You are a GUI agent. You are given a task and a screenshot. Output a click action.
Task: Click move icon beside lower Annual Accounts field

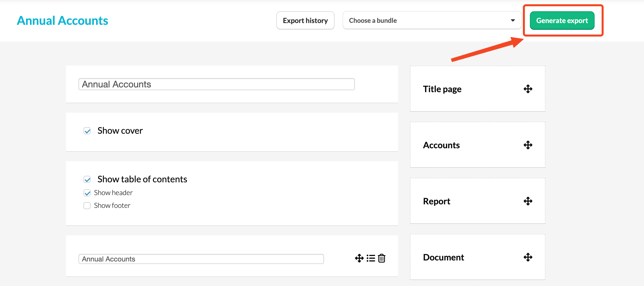[x=359, y=258]
